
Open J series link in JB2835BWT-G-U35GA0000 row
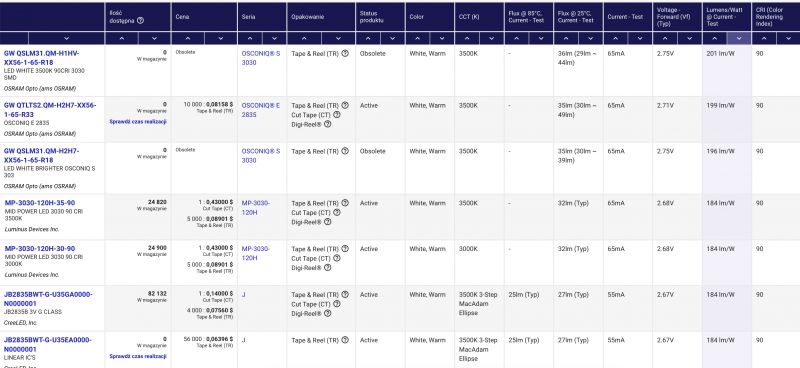[x=243, y=295]
